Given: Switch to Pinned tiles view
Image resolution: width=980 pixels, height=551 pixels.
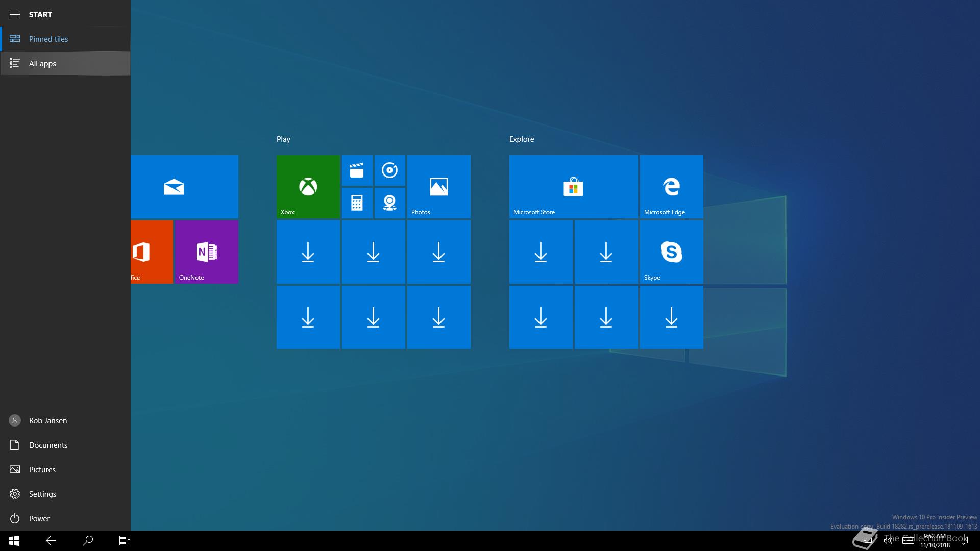Looking at the screenshot, I should pyautogui.click(x=65, y=39).
